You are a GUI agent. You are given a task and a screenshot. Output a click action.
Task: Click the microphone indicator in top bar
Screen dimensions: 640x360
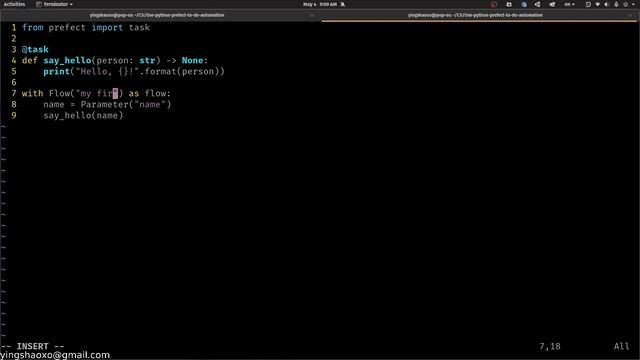coord(616,4)
